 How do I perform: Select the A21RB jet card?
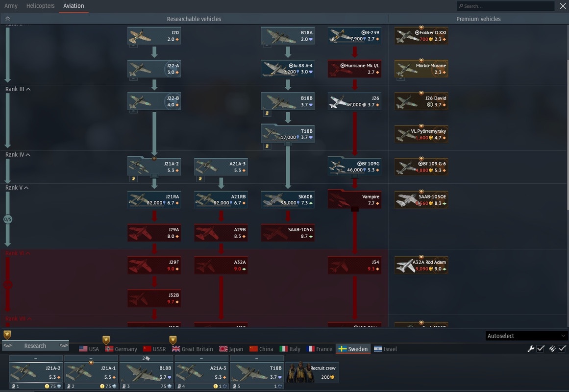tap(221, 199)
